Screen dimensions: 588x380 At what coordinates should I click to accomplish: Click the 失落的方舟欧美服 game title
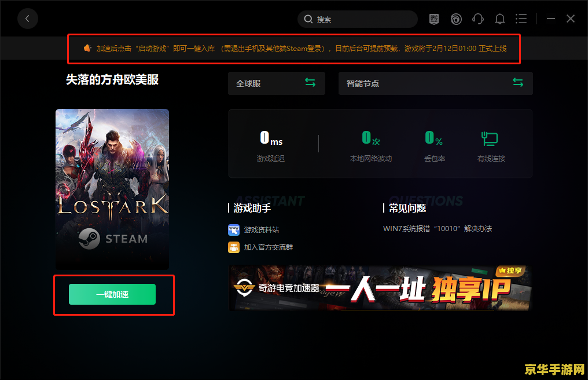[112, 79]
